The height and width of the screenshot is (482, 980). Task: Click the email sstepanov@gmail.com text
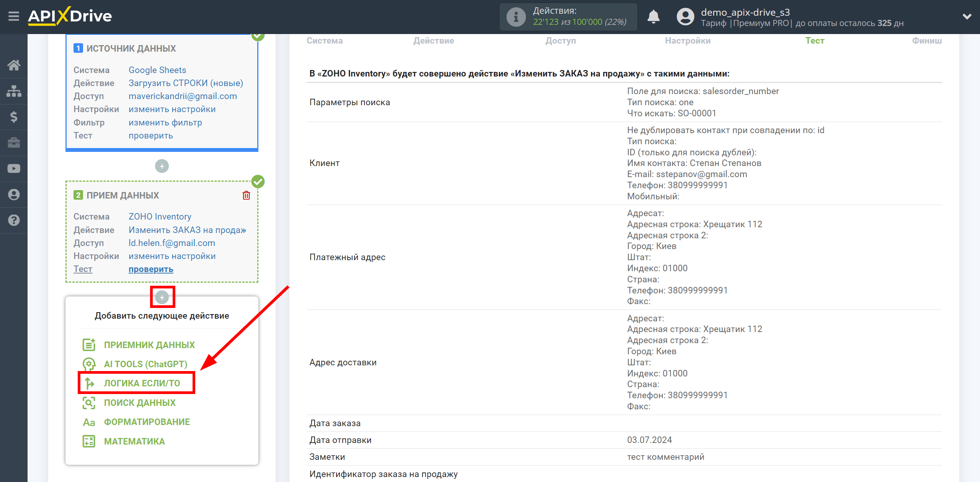(x=701, y=174)
